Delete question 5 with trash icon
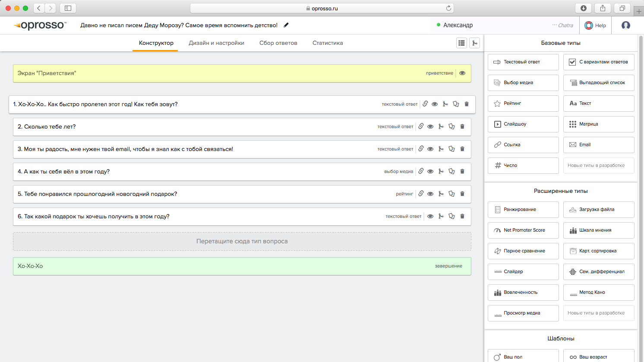Screen dimensions: 644x362 tap(462, 194)
